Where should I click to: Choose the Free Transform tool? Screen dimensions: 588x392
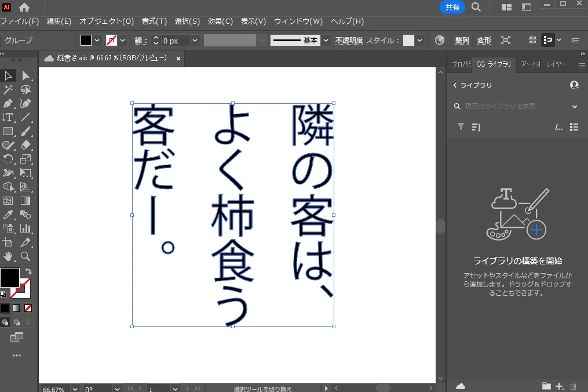pyautogui.click(x=25, y=173)
